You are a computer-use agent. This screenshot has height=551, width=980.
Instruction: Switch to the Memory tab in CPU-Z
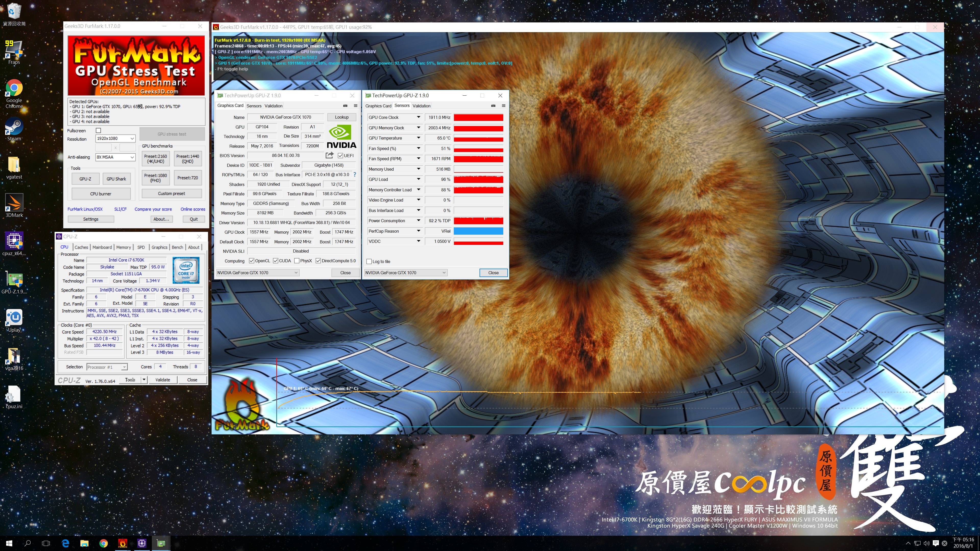(x=123, y=247)
